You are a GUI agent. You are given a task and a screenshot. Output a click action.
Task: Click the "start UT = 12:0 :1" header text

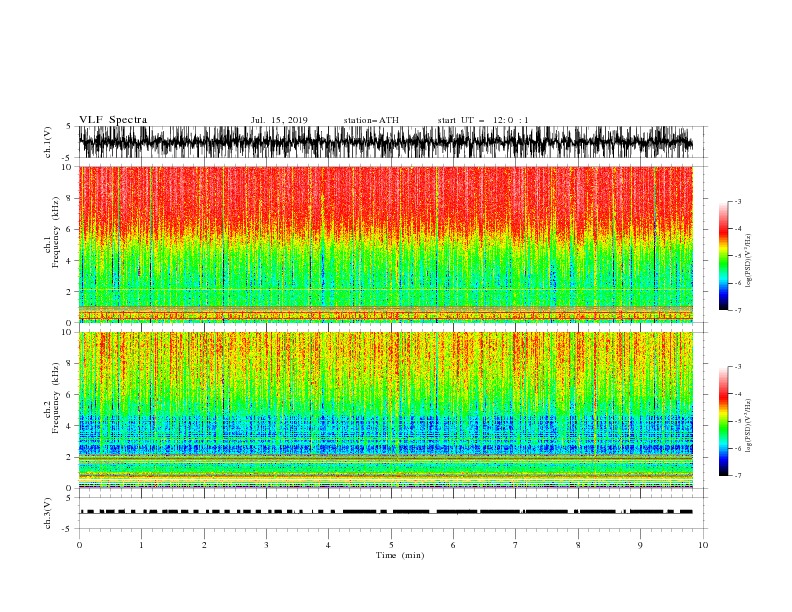click(x=483, y=120)
